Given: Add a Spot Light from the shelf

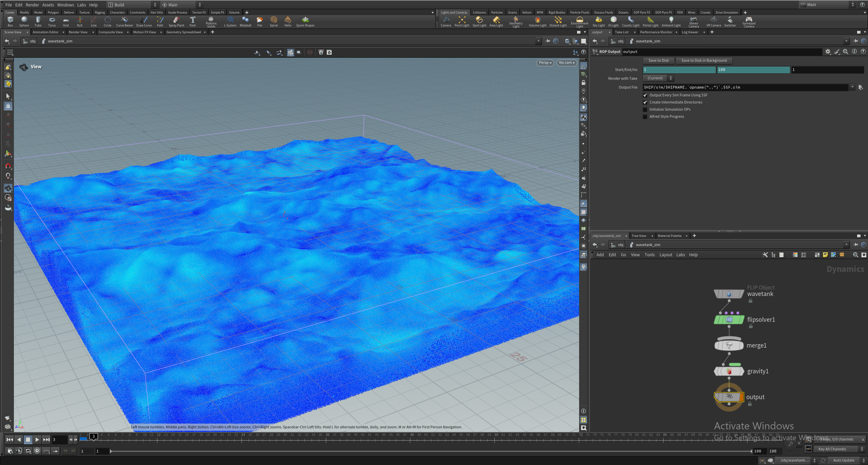Looking at the screenshot, I should [x=479, y=21].
